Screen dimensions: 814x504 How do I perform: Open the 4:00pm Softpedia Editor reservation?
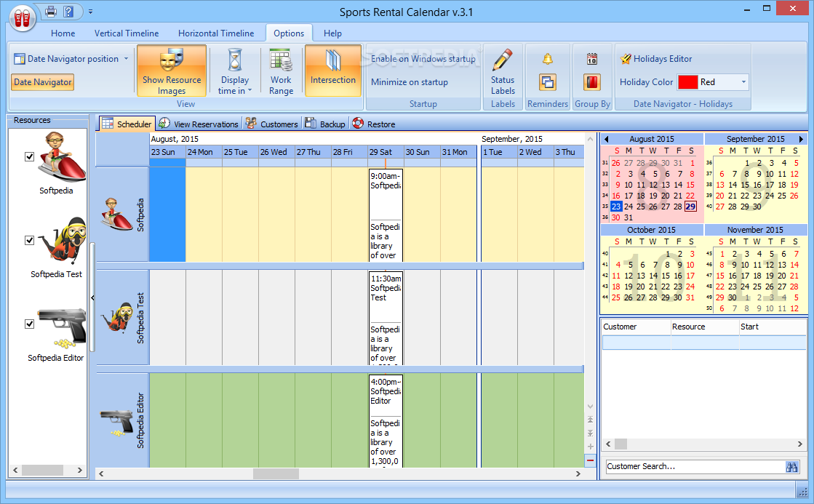(386, 421)
